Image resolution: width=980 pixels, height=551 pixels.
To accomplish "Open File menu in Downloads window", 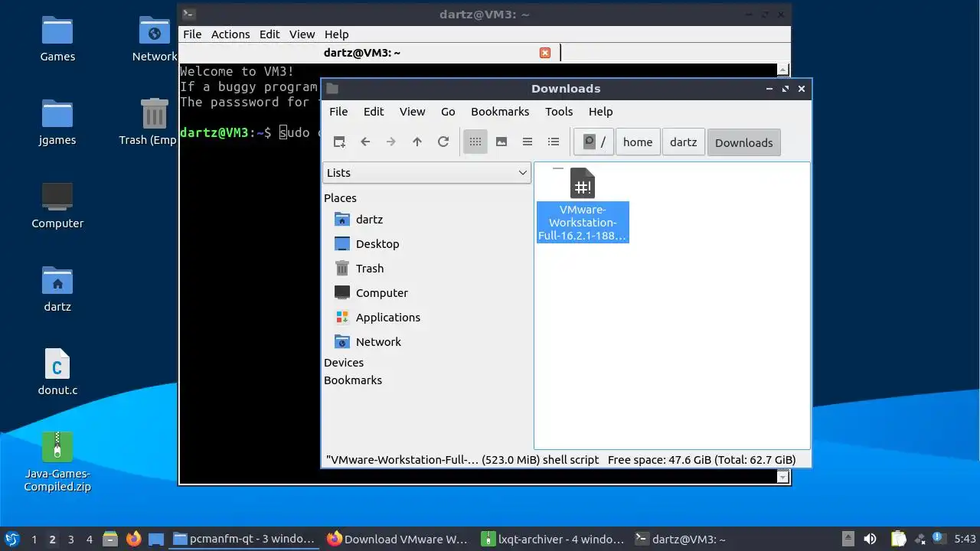I will coord(338,111).
